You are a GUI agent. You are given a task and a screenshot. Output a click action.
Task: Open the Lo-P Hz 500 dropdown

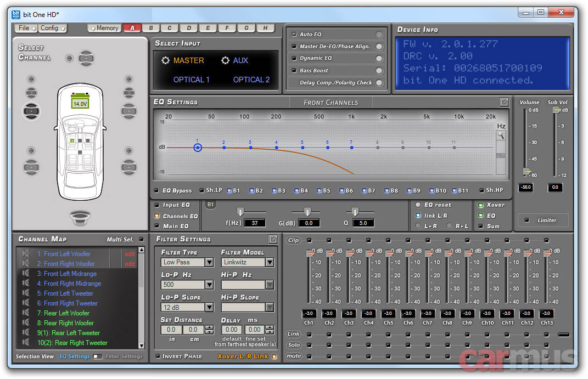coord(209,285)
